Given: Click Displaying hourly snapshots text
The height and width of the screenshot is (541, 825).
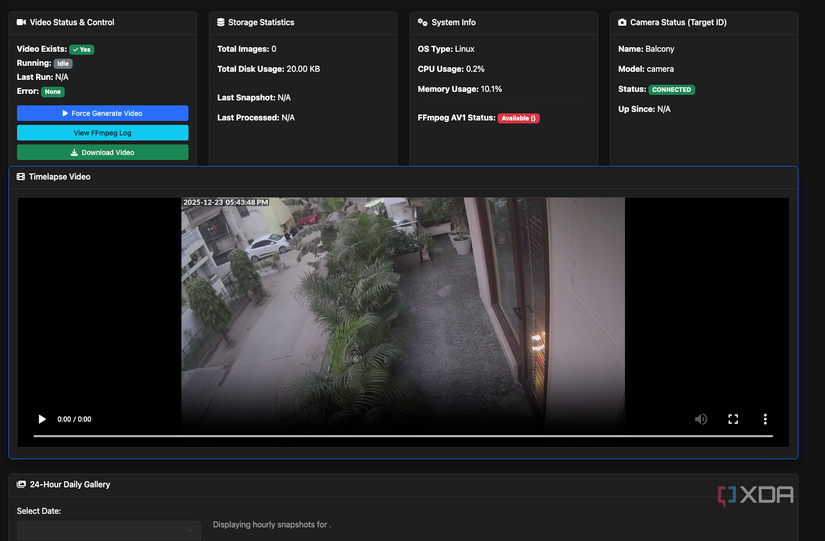Looking at the screenshot, I should pos(272,525).
